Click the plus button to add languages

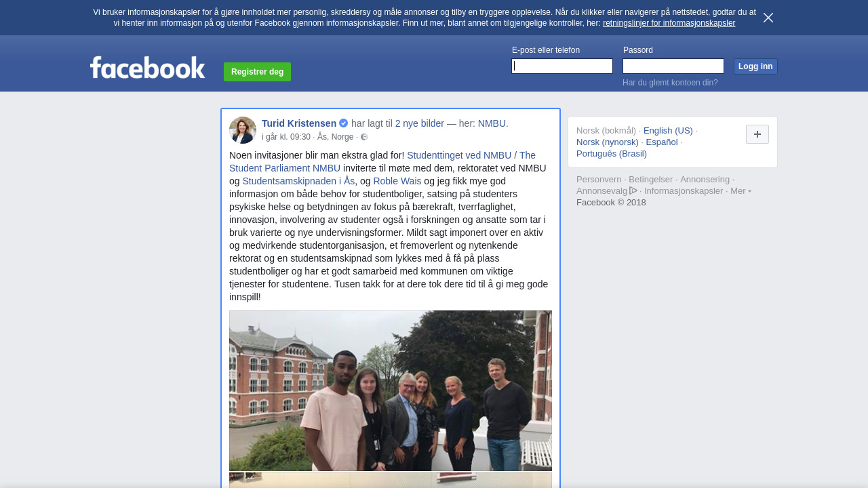(757, 134)
